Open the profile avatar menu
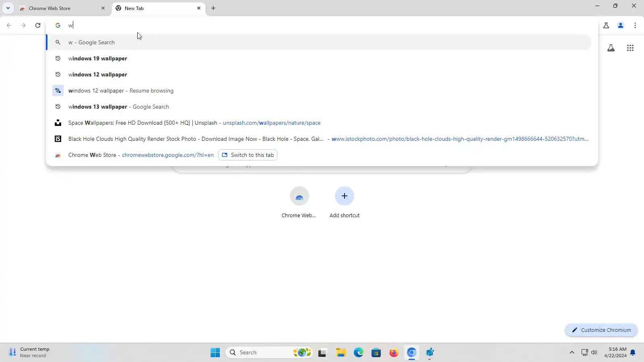The height and width of the screenshot is (362, 644). click(x=621, y=25)
